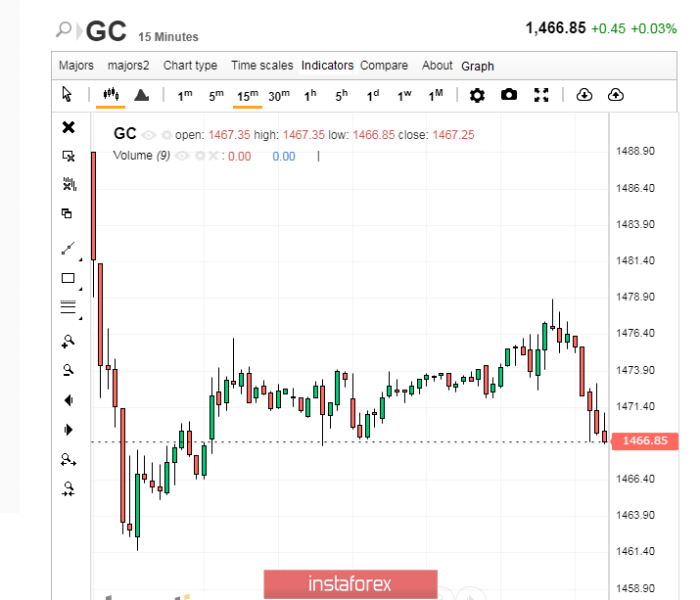This screenshot has height=600, width=700.
Task: Click the instaforex banner link
Action: coord(350,584)
